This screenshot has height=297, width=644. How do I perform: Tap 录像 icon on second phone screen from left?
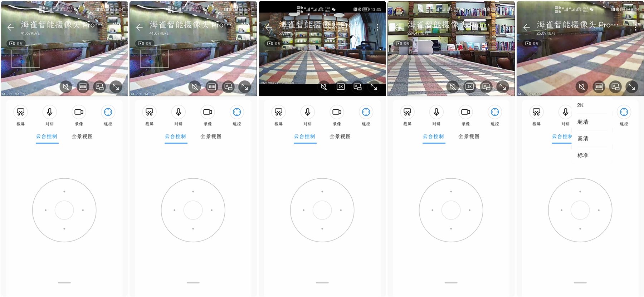(x=208, y=112)
